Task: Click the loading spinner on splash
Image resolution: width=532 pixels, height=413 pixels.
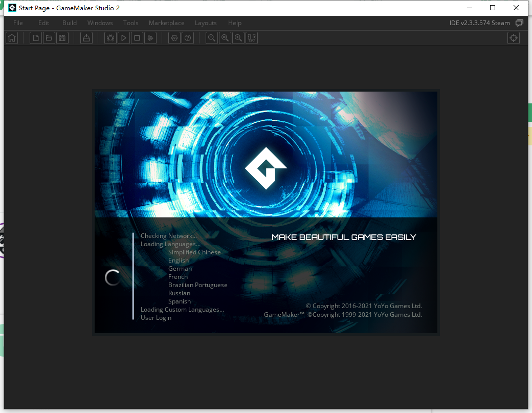Action: (113, 277)
